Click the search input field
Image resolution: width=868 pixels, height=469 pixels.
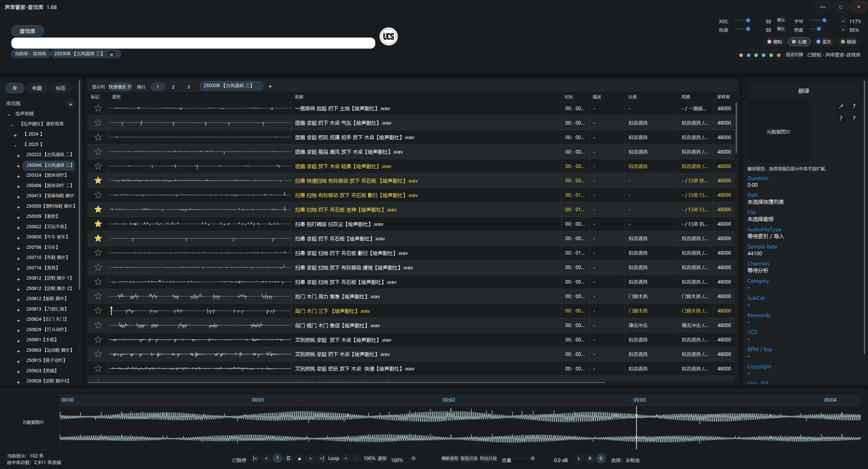coord(193,43)
